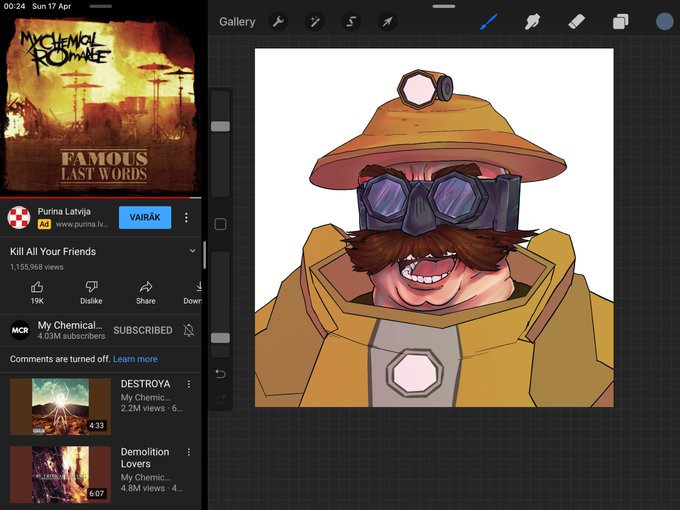
Task: Click the VAIRĀK ad button
Action: (145, 217)
